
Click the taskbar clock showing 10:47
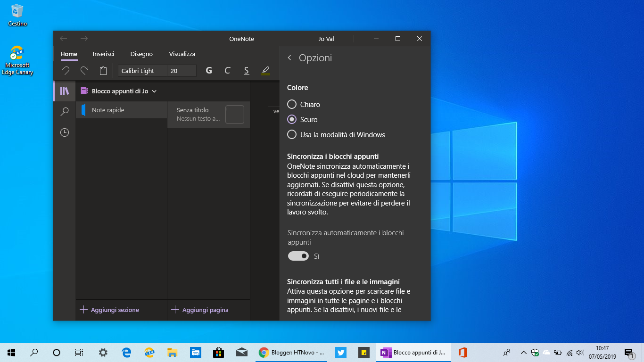(603, 352)
